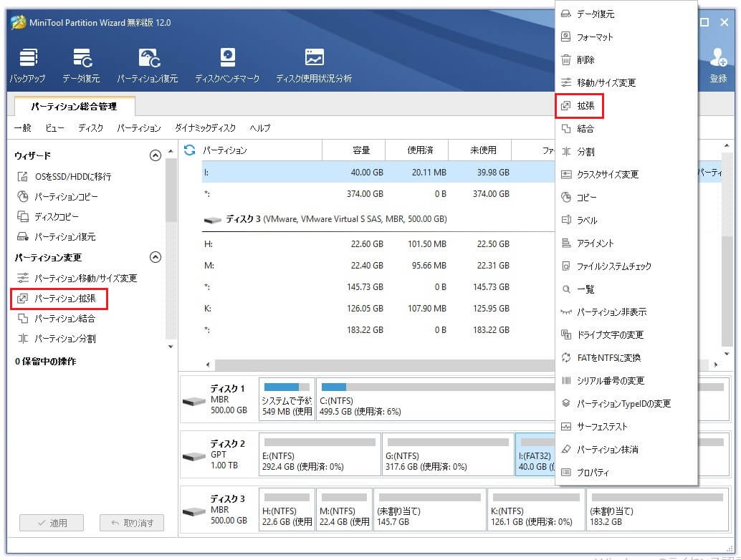
Task: Switch to the パーティション総合管理 tab
Action: click(x=75, y=105)
